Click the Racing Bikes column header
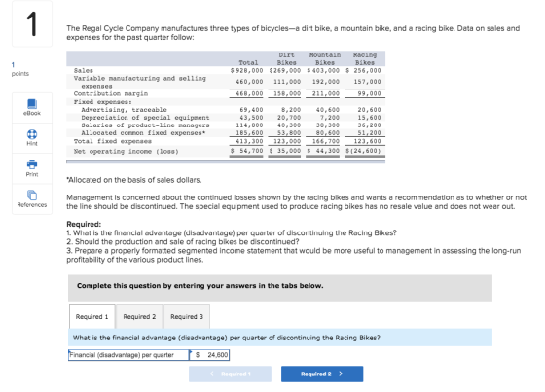545x392 pixels. pyautogui.click(x=365, y=58)
